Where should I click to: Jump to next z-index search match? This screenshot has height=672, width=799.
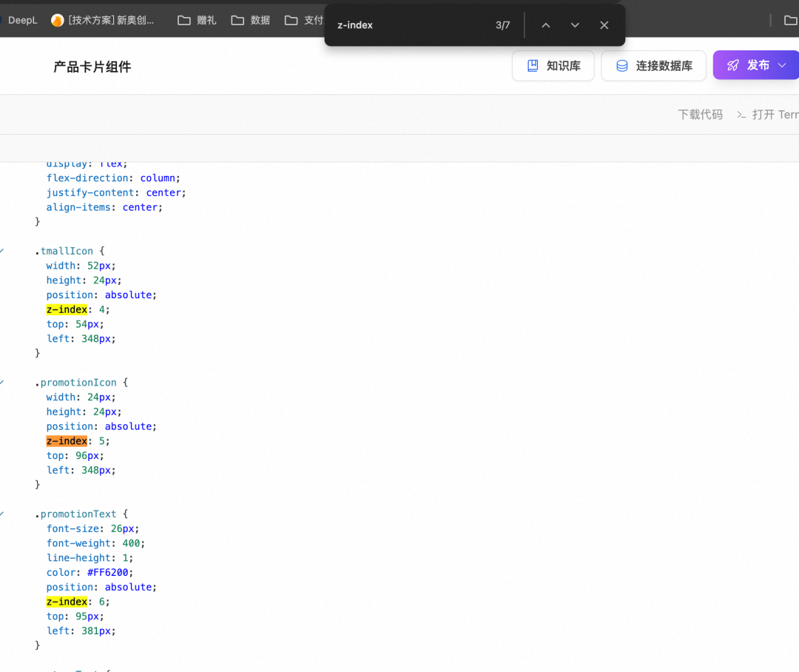point(575,25)
